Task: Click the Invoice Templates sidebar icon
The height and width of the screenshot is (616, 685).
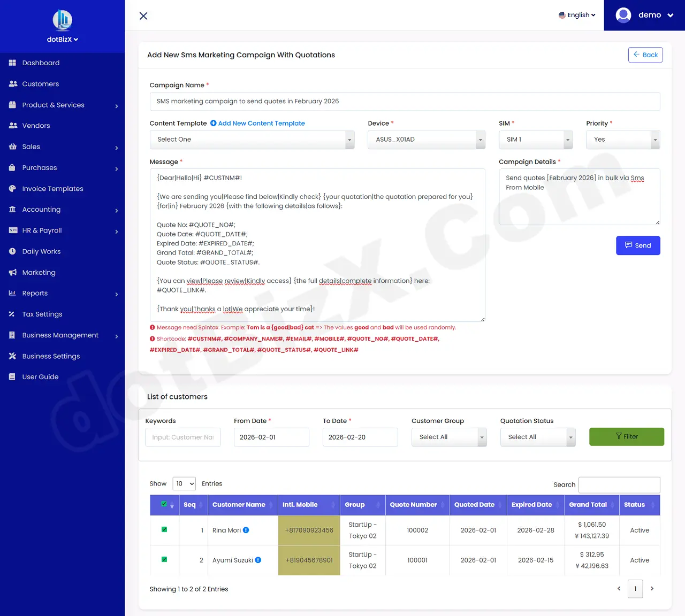Action: pyautogui.click(x=12, y=188)
